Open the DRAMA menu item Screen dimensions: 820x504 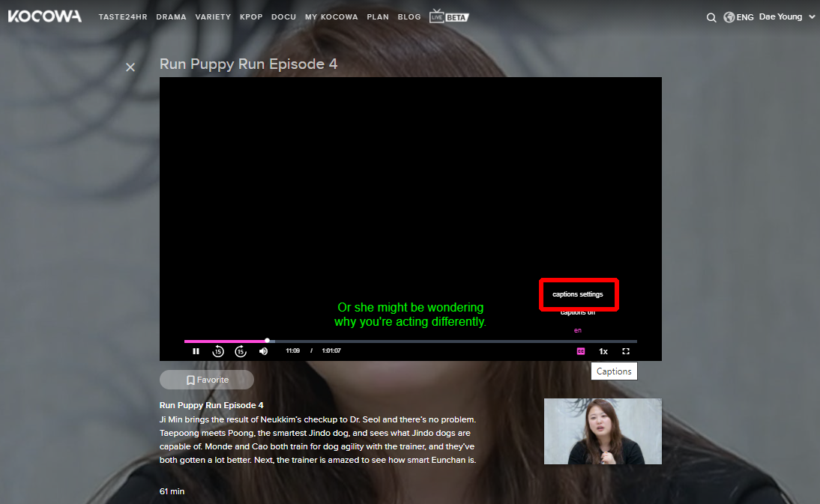(x=171, y=17)
